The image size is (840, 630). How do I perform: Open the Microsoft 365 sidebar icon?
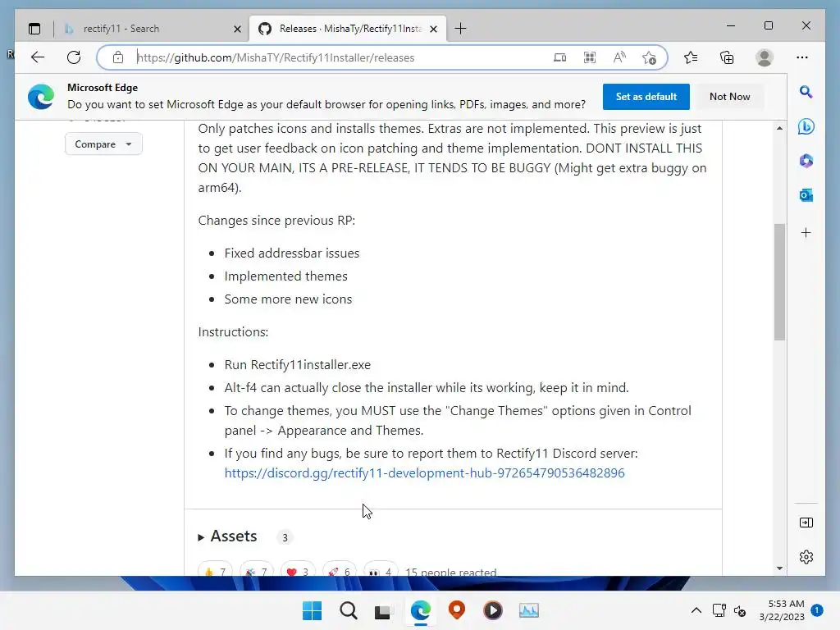[806, 161]
